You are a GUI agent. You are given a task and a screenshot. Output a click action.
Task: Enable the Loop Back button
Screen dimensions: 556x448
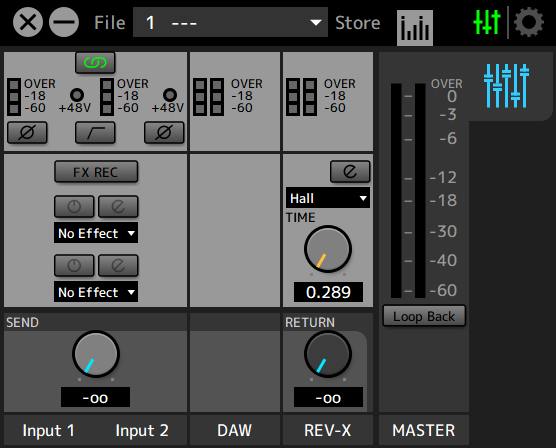(x=424, y=316)
